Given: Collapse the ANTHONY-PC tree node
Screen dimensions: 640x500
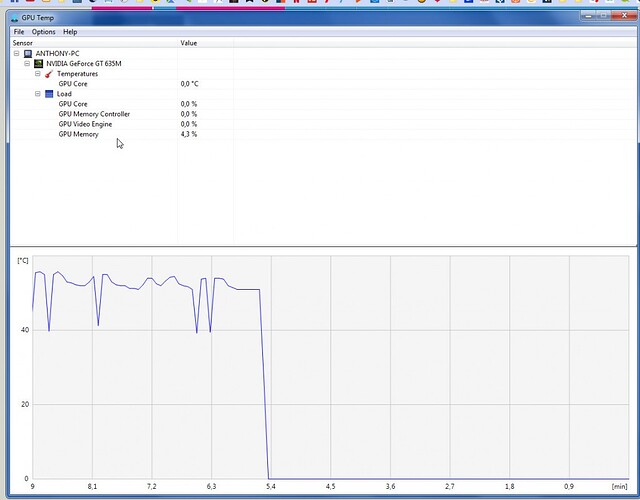Looking at the screenshot, I should coord(15,53).
